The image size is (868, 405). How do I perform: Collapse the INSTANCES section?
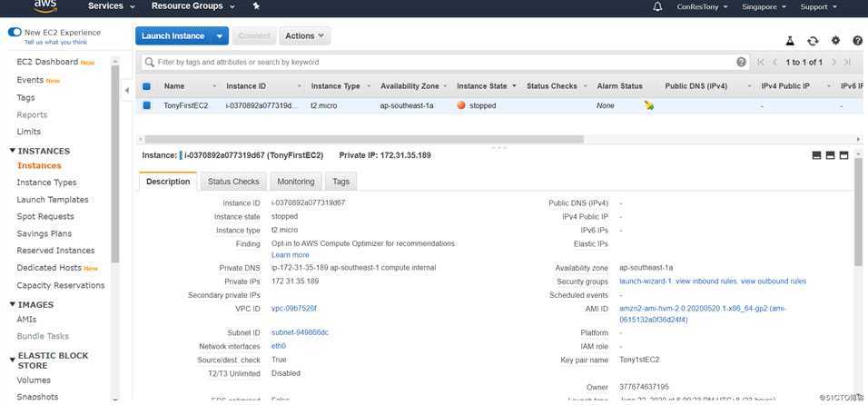[x=12, y=151]
